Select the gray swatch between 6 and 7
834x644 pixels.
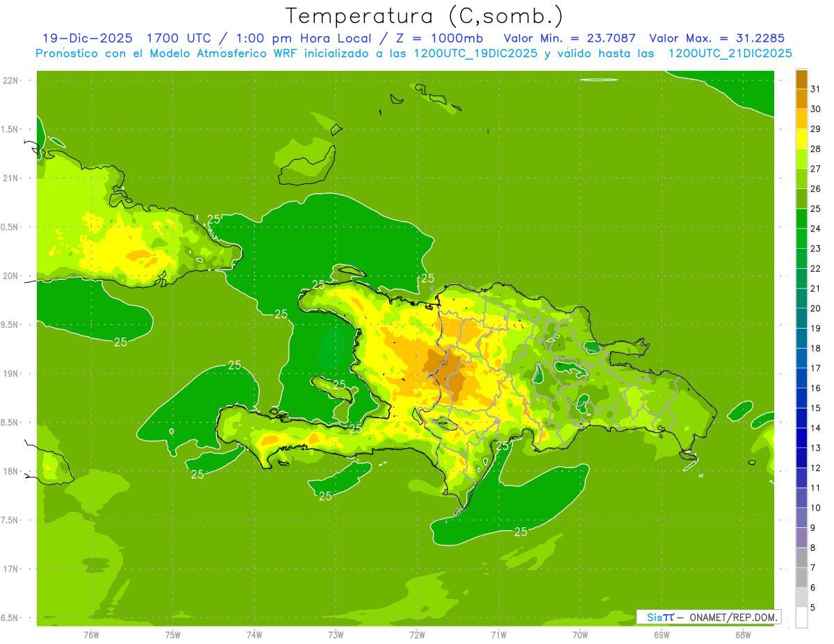click(801, 577)
